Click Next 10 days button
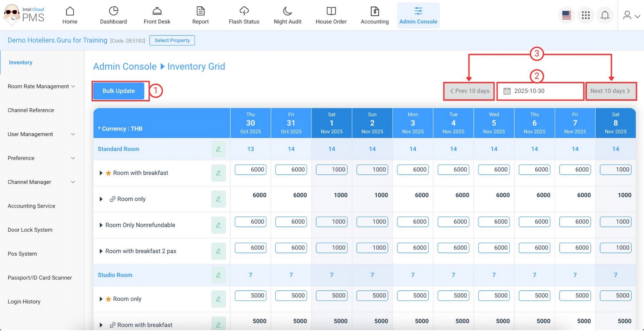The width and height of the screenshot is (644, 331). coord(610,91)
